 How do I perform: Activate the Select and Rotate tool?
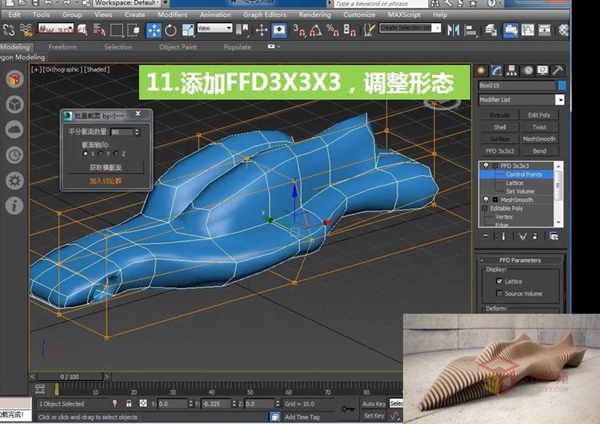pyautogui.click(x=171, y=30)
